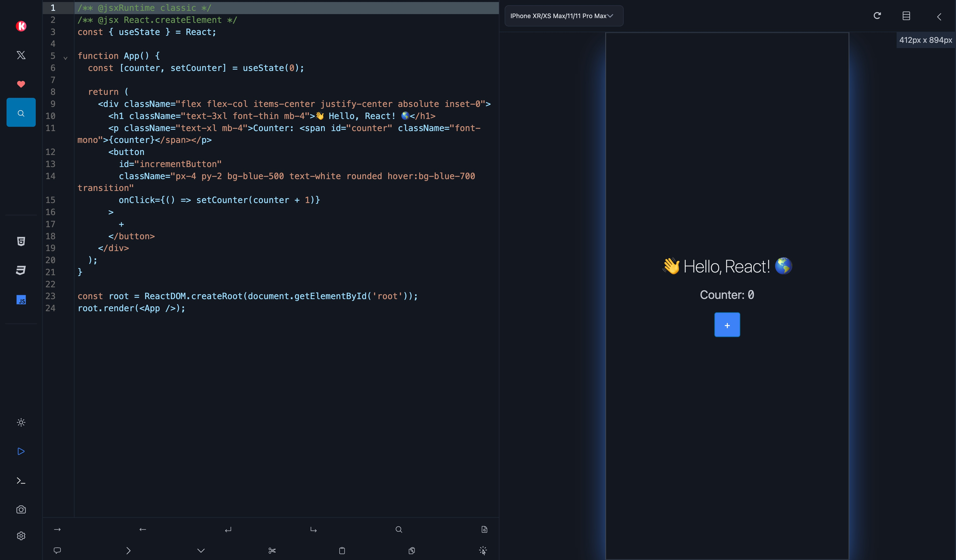
Task: Toggle the light/dark theme sun icon
Action: pyautogui.click(x=21, y=422)
